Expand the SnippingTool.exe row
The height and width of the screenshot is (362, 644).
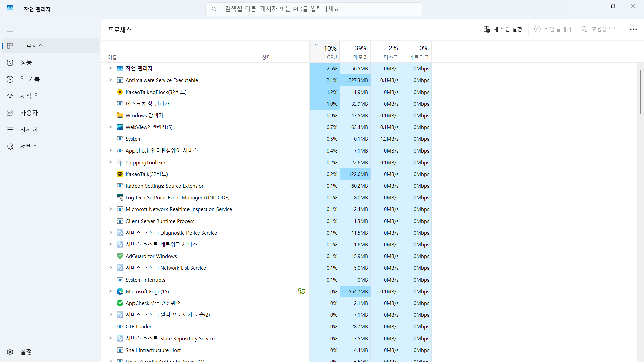tap(110, 162)
